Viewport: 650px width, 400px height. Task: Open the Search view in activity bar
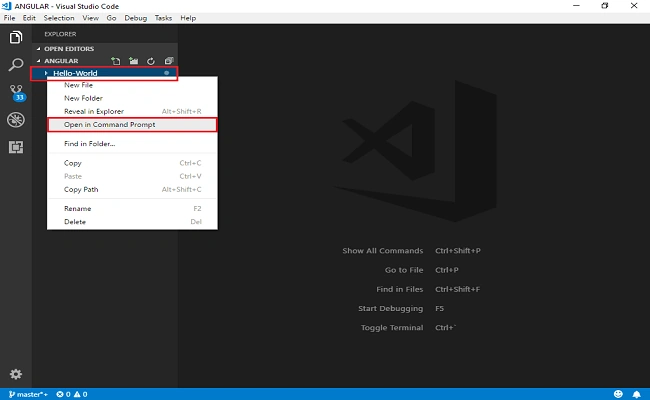point(16,64)
